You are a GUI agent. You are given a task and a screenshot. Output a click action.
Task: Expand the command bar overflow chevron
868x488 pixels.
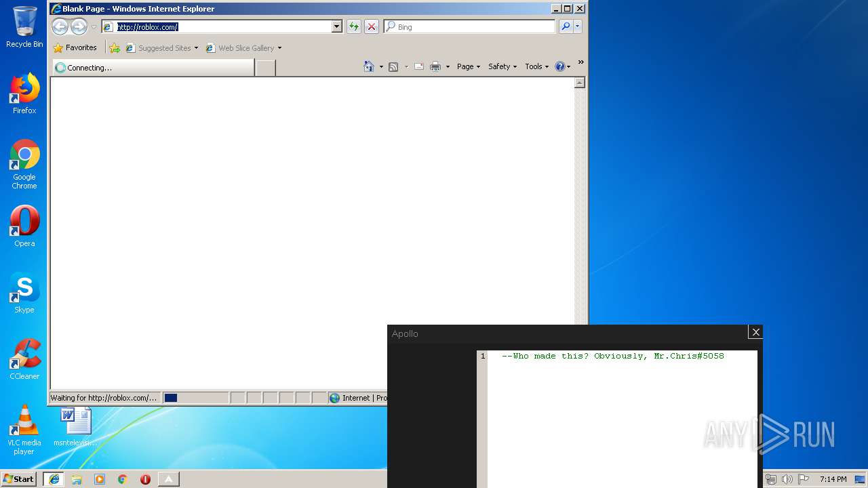pyautogui.click(x=580, y=62)
